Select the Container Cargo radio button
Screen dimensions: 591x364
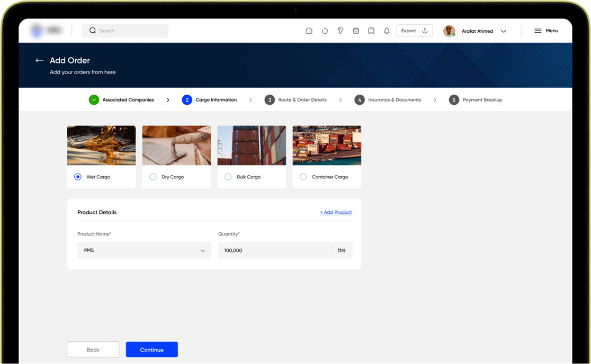click(x=303, y=177)
